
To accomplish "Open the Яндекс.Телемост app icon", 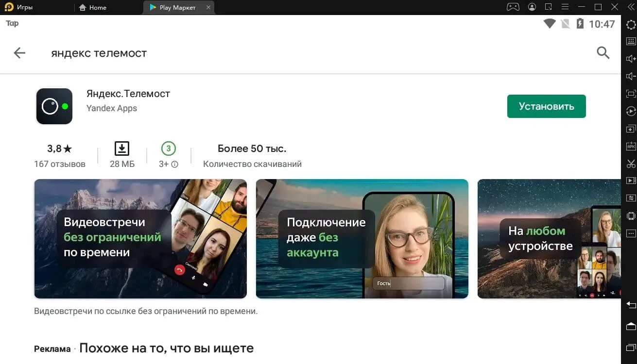I will point(54,106).
